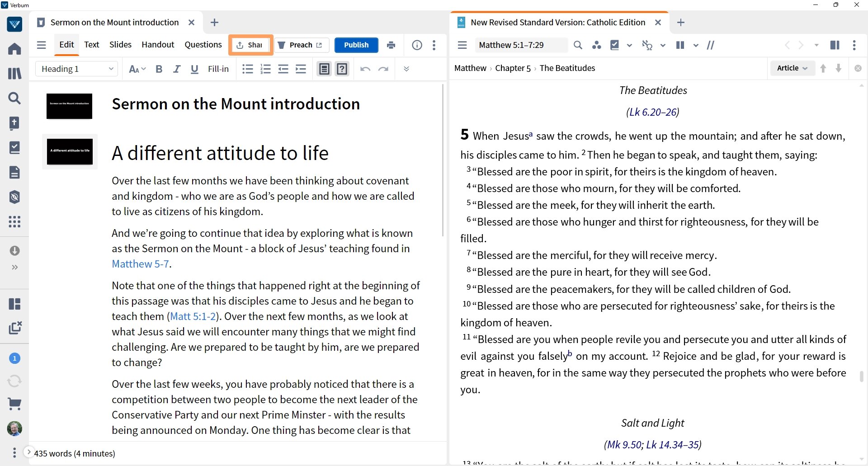This screenshot has width=868, height=466.
Task: Toggle italic formatting
Action: [x=177, y=69]
